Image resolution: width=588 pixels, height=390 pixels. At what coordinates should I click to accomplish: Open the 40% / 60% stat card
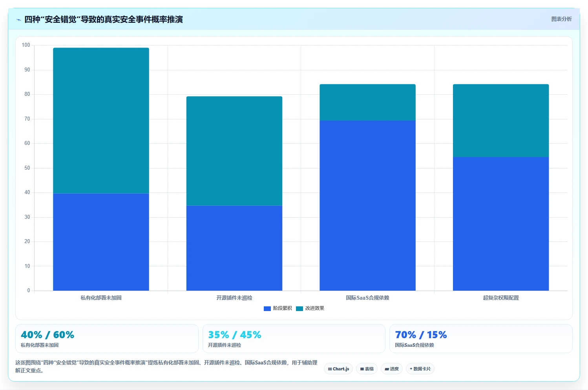click(x=107, y=339)
